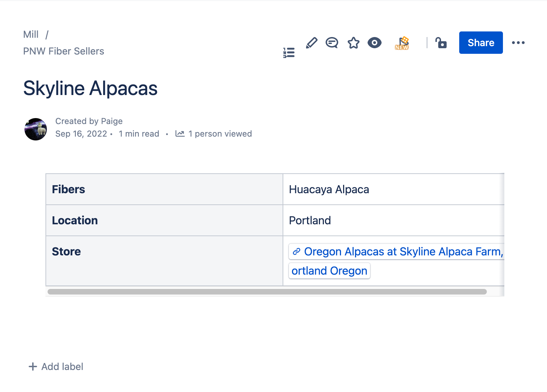Click the chain link icon in Store row
Image resolution: width=547 pixels, height=392 pixels.
[297, 252]
